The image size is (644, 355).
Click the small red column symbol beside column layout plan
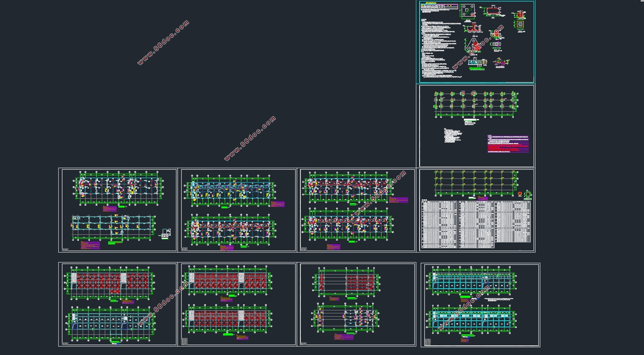tap(520, 194)
